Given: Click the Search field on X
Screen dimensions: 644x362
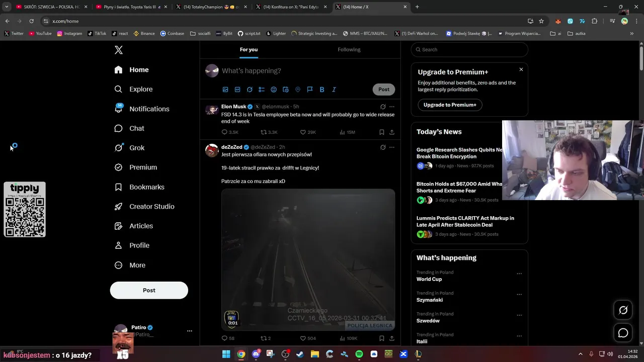Looking at the screenshot, I should [x=469, y=49].
